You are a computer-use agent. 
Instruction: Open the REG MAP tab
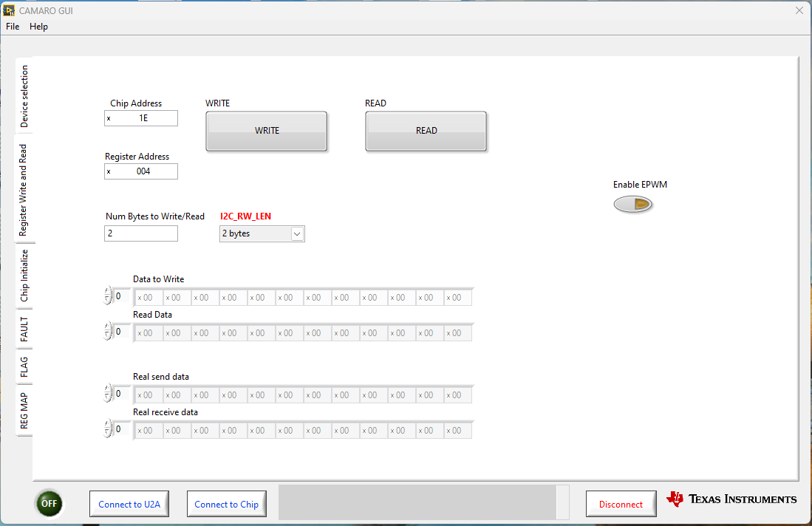coord(24,408)
